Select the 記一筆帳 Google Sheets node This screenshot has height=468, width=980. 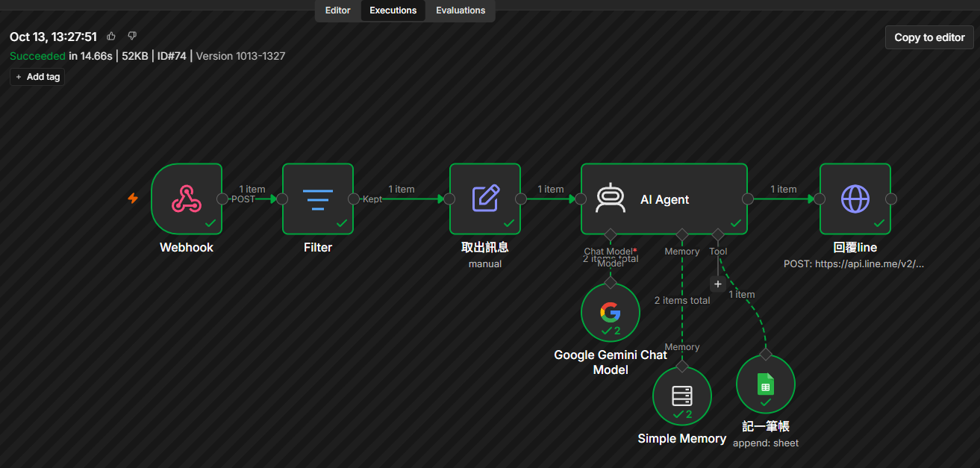click(766, 384)
